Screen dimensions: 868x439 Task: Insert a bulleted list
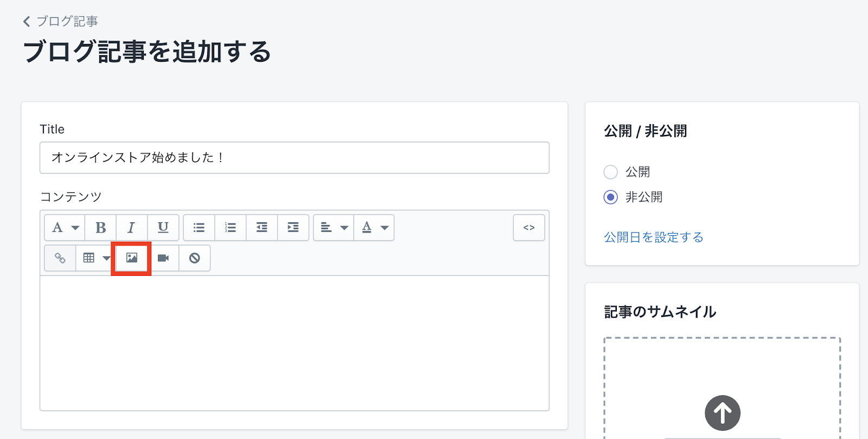tap(199, 228)
